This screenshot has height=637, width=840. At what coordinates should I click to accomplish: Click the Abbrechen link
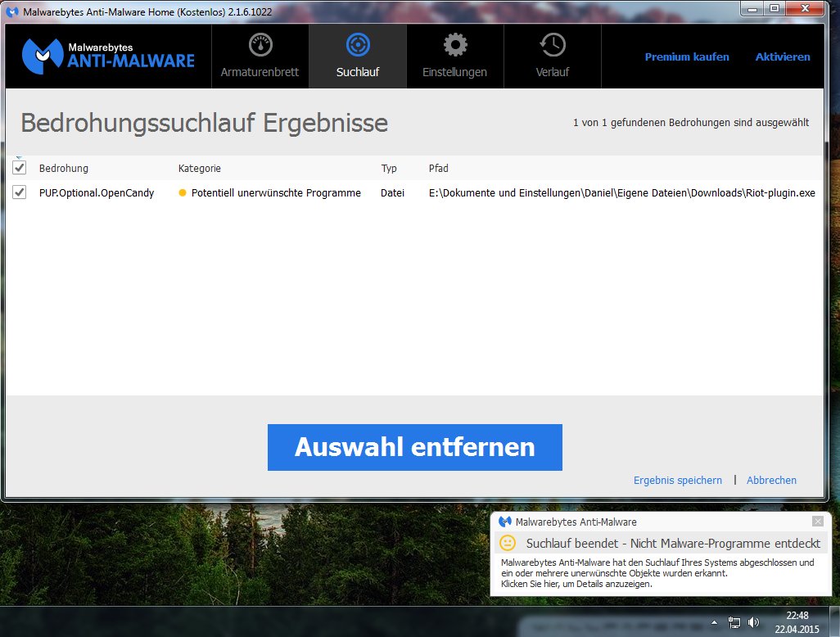771,480
